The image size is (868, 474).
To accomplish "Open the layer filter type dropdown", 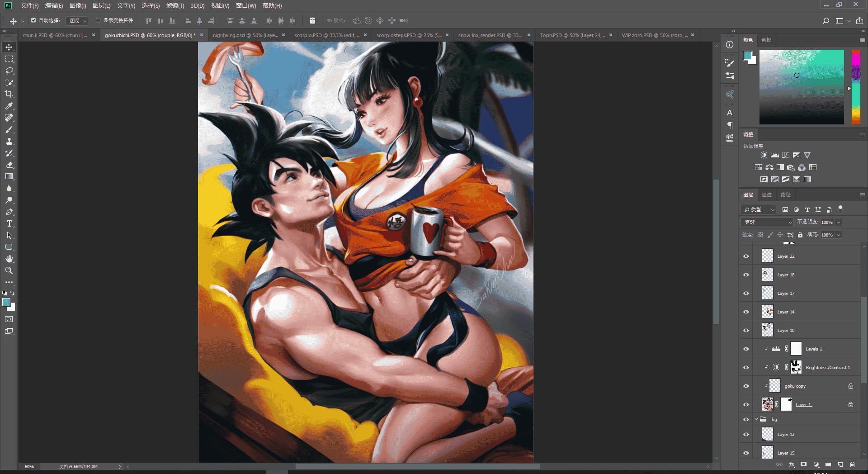I will tap(759, 209).
